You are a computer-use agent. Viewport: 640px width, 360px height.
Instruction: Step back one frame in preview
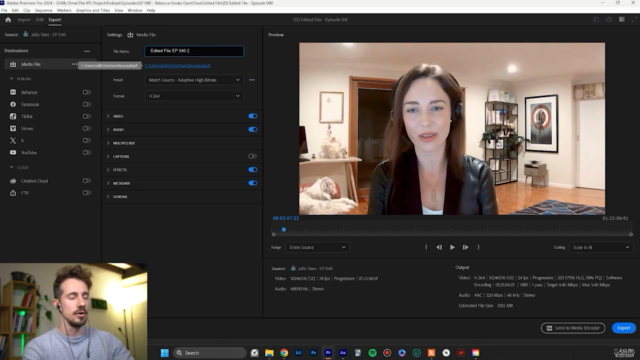(439, 247)
